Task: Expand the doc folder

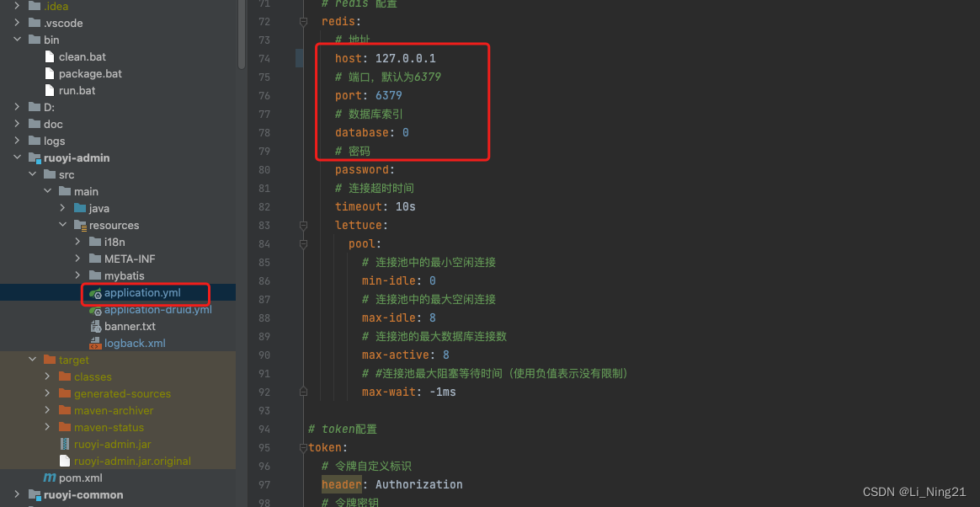Action: 15,124
